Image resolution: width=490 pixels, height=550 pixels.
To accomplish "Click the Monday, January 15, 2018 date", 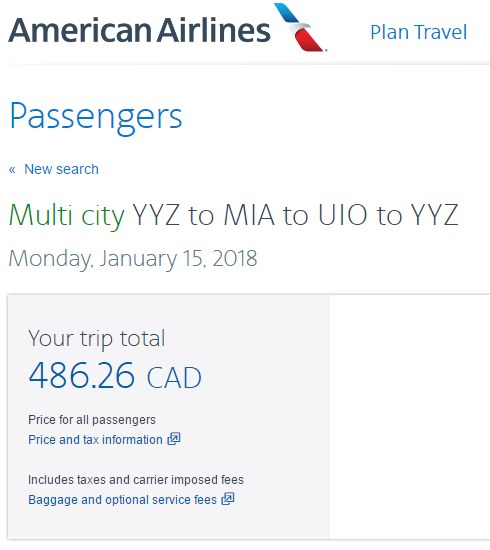I will 133,259.
